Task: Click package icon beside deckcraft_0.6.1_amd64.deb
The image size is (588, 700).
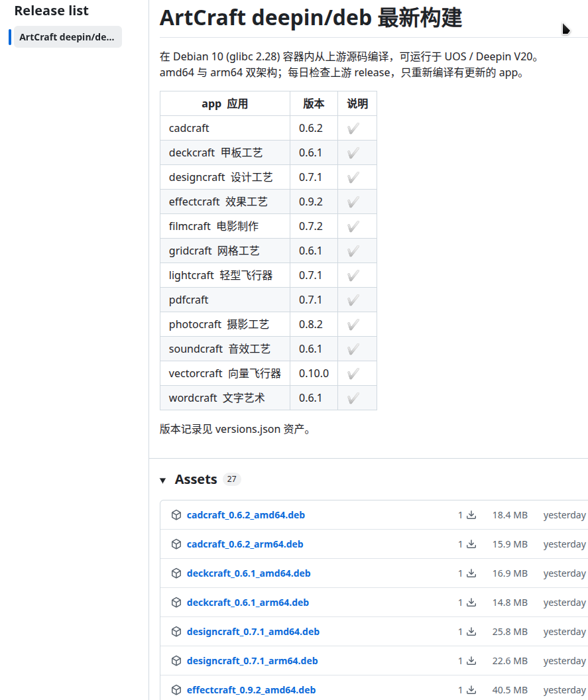Action: pyautogui.click(x=176, y=573)
